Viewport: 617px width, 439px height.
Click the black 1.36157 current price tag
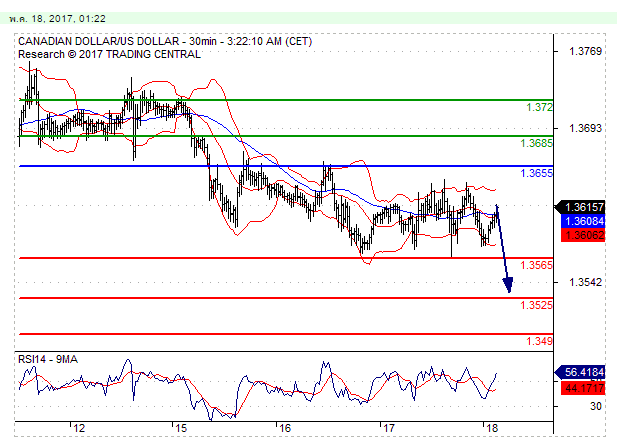(580, 207)
